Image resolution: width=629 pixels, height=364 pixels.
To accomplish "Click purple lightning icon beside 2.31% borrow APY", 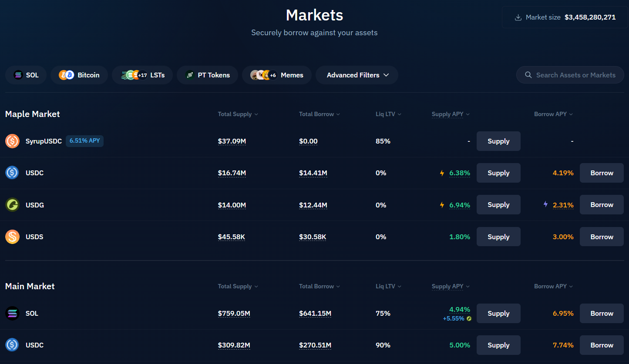I will coord(545,204).
